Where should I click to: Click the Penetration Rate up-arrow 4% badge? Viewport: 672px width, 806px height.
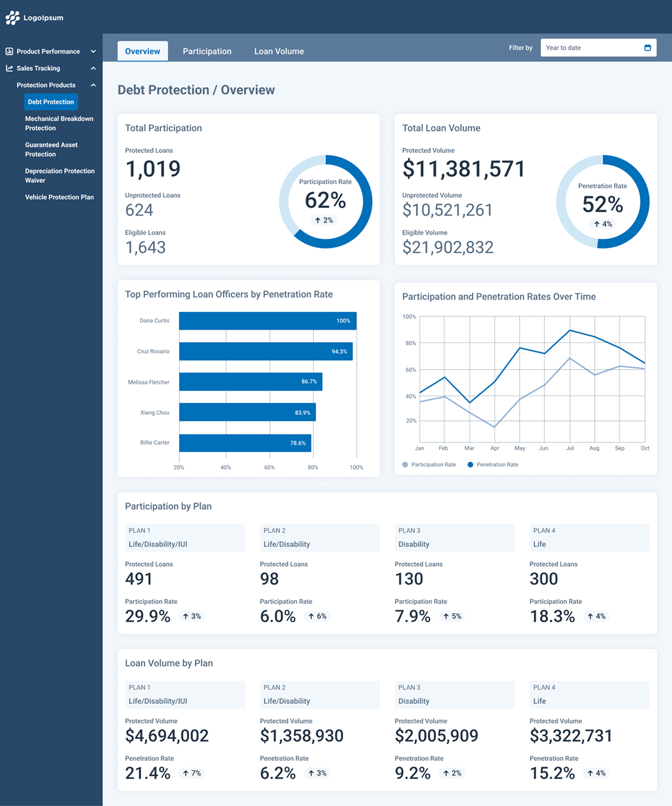tap(603, 224)
